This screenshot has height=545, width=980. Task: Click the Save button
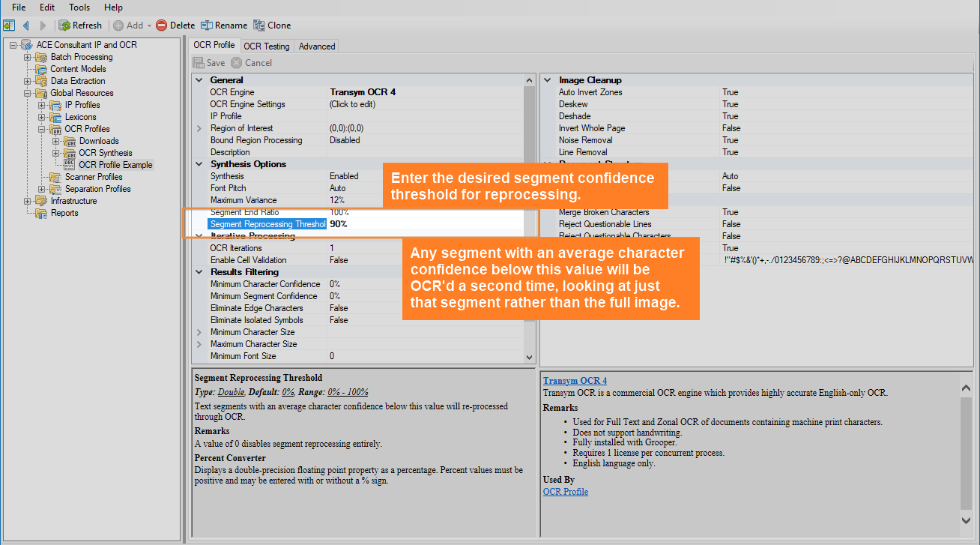tap(208, 63)
